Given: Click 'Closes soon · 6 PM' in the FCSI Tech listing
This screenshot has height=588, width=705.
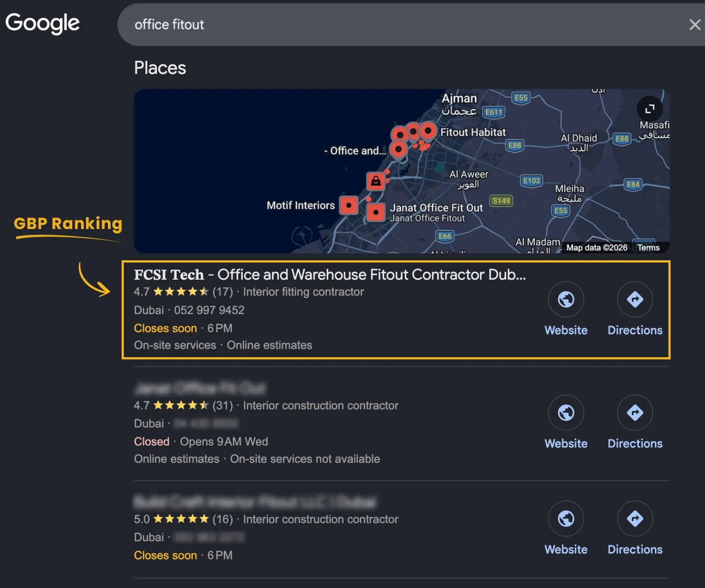Looking at the screenshot, I should (183, 328).
